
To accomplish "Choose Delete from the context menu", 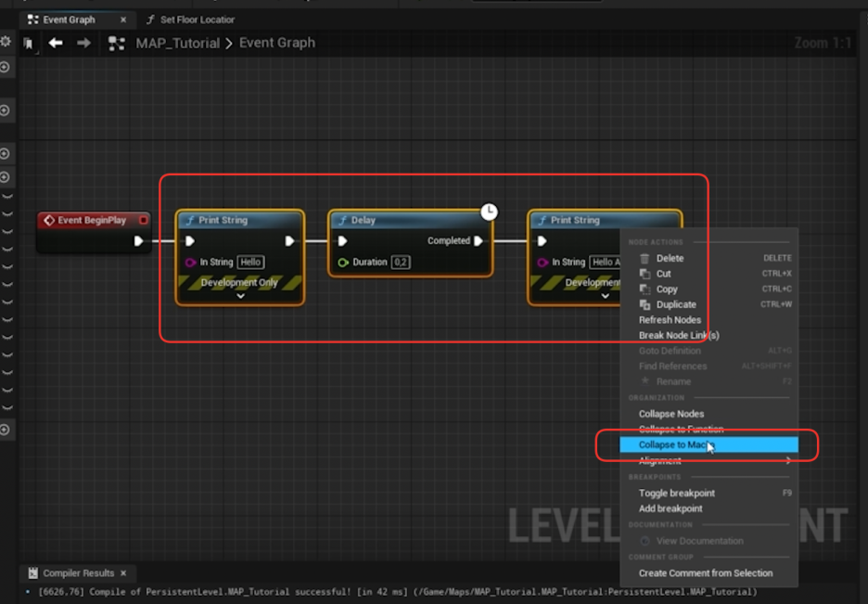I will [x=708, y=258].
